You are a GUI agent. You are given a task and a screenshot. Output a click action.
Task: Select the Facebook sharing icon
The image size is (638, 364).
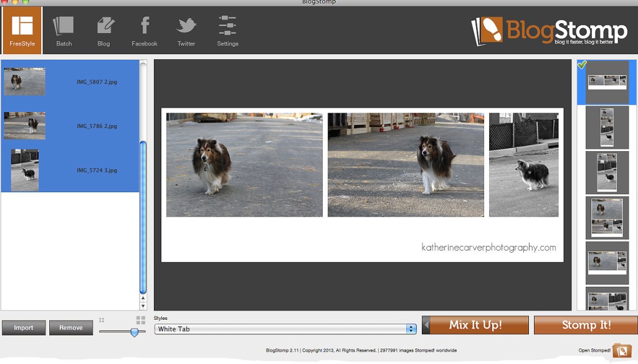(x=144, y=28)
